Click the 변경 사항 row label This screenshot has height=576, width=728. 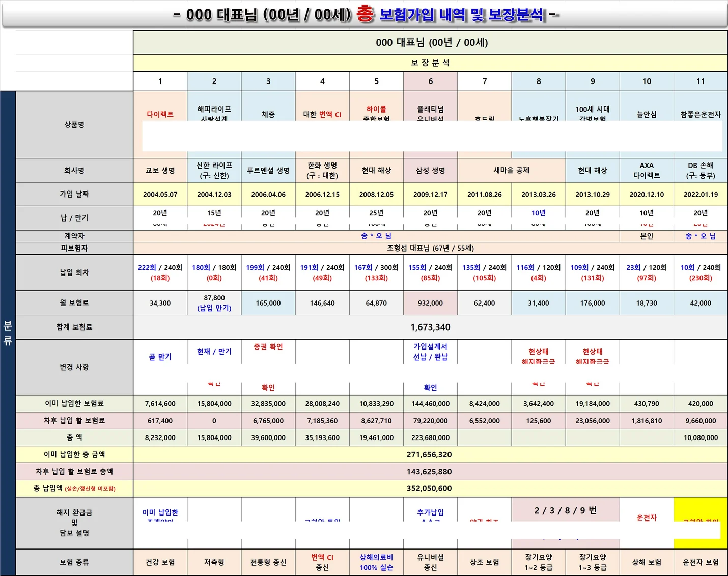[x=74, y=367]
